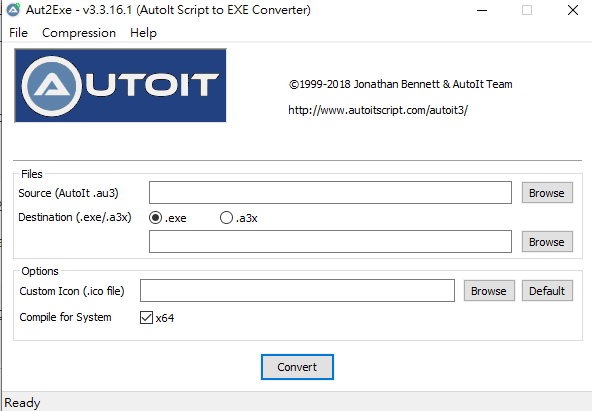Screen dimensions: 592x411
Task: Click the Aut2Exe title bar app icon
Action: pyautogui.click(x=13, y=9)
